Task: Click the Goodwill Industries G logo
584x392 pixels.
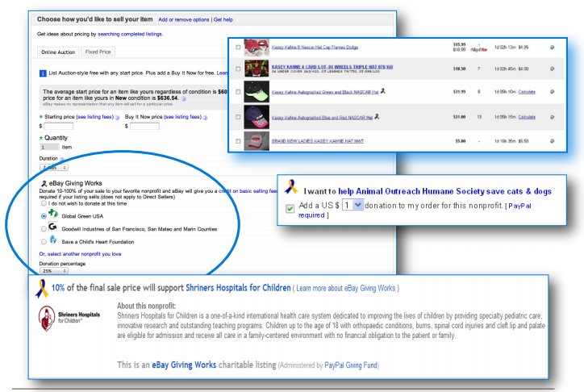Action: [x=53, y=227]
